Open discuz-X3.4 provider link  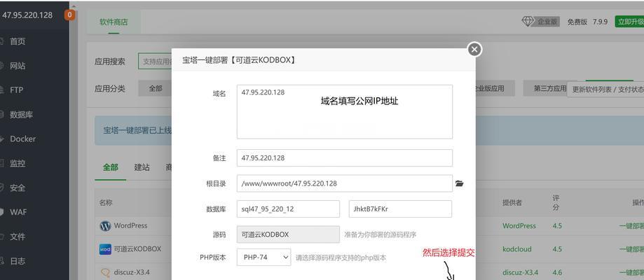click(520, 272)
